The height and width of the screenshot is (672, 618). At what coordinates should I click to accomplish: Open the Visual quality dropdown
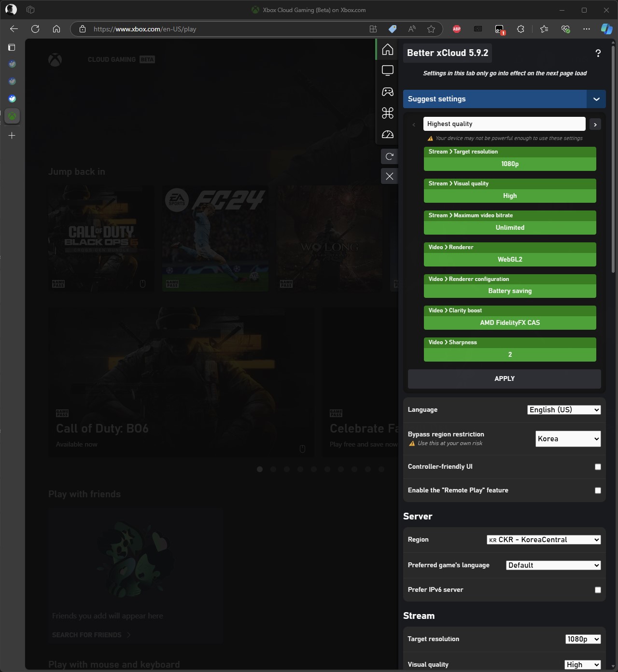point(583,665)
